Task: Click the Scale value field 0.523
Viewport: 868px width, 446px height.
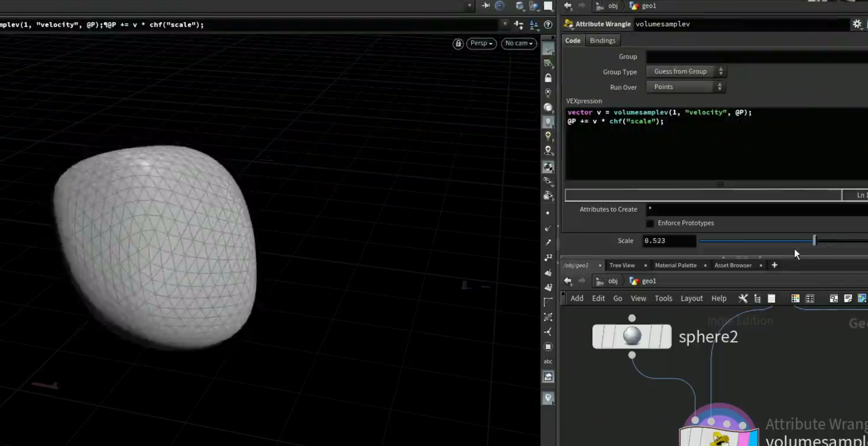Action: (x=669, y=241)
